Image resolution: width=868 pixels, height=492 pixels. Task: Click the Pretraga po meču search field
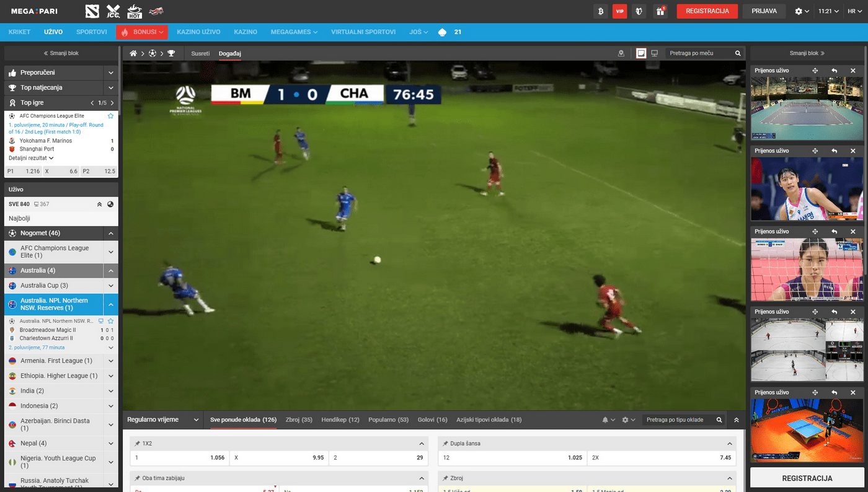tap(699, 53)
